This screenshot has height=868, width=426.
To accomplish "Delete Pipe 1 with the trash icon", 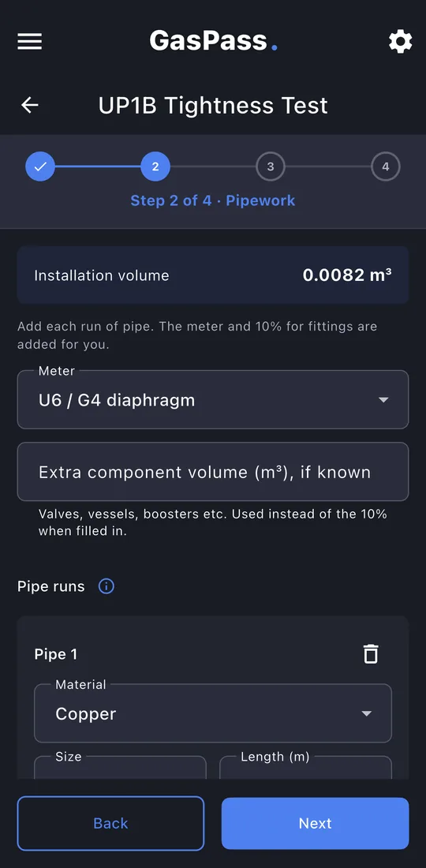I will point(371,654).
